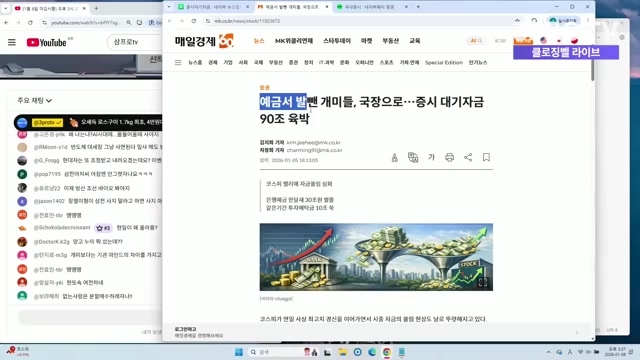Viewport: 640px width, 360px height.
Task: Open the 교육 menu
Action: click(x=415, y=41)
